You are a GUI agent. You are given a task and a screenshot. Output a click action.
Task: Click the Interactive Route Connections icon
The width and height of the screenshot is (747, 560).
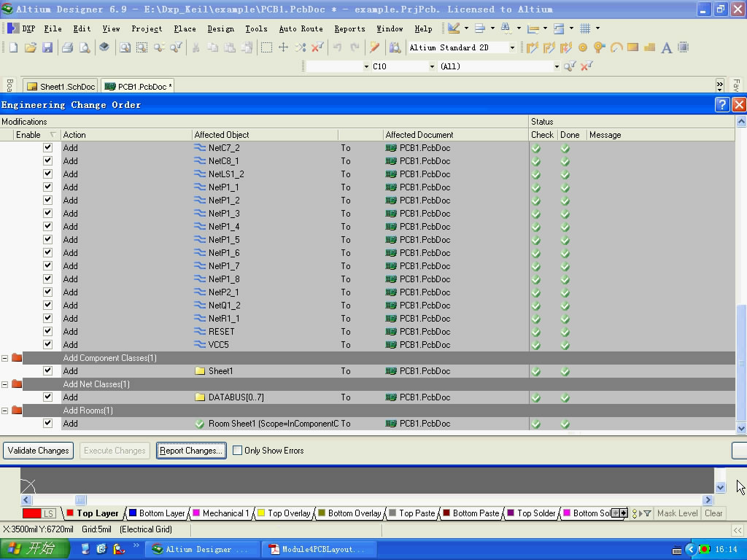[x=532, y=47]
